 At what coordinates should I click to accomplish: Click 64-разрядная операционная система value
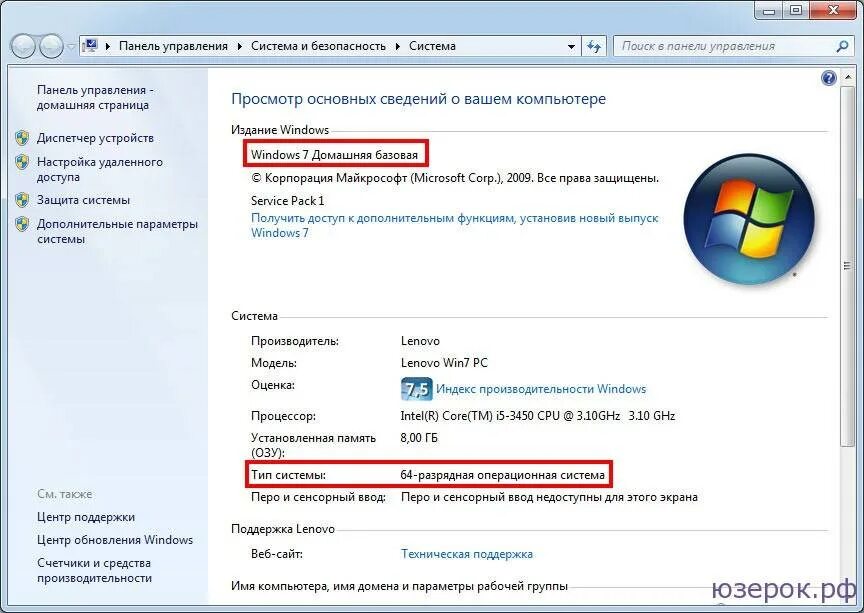503,475
